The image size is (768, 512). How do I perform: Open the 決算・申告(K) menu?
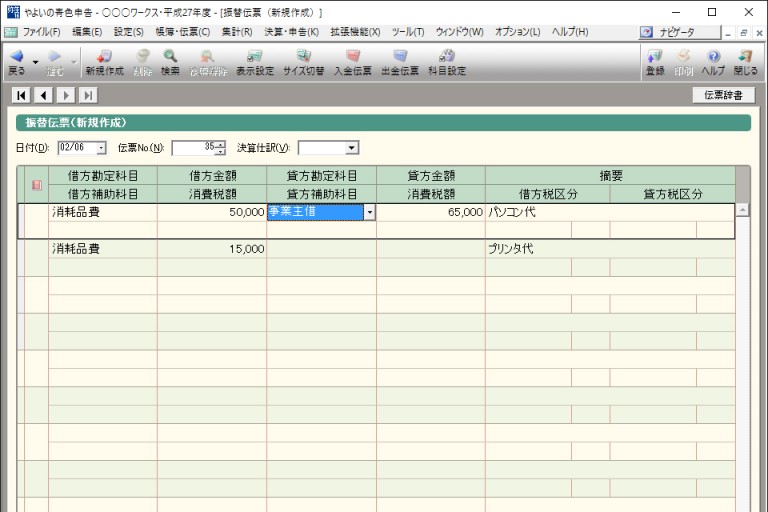[x=292, y=32]
